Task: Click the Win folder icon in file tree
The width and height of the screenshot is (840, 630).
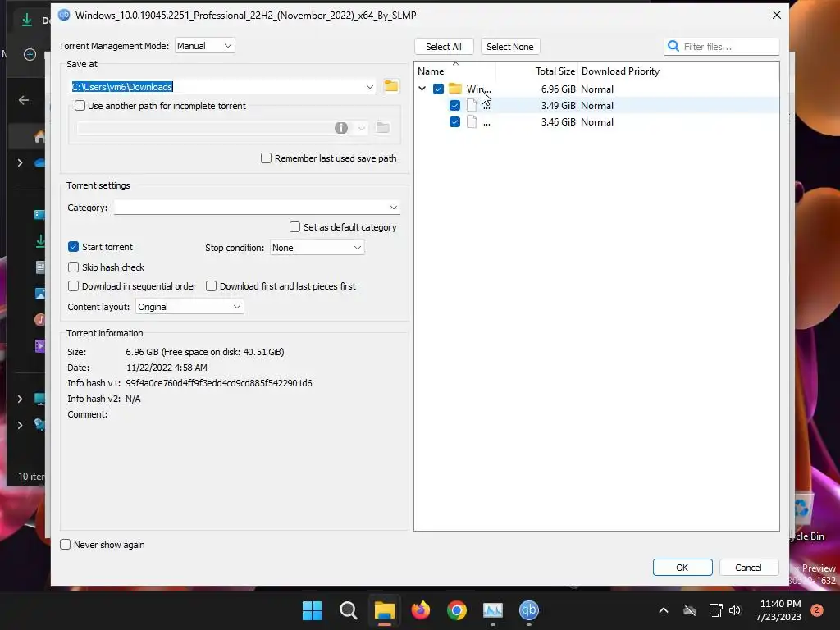Action: (455, 89)
